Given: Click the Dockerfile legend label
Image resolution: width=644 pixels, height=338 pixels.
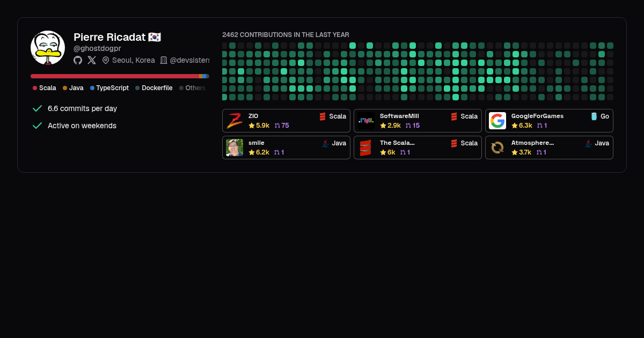Looking at the screenshot, I should coord(157,88).
